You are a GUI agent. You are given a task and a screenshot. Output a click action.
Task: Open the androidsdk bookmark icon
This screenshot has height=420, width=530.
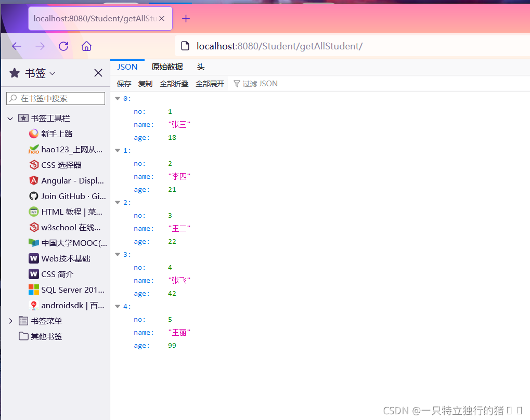click(33, 305)
